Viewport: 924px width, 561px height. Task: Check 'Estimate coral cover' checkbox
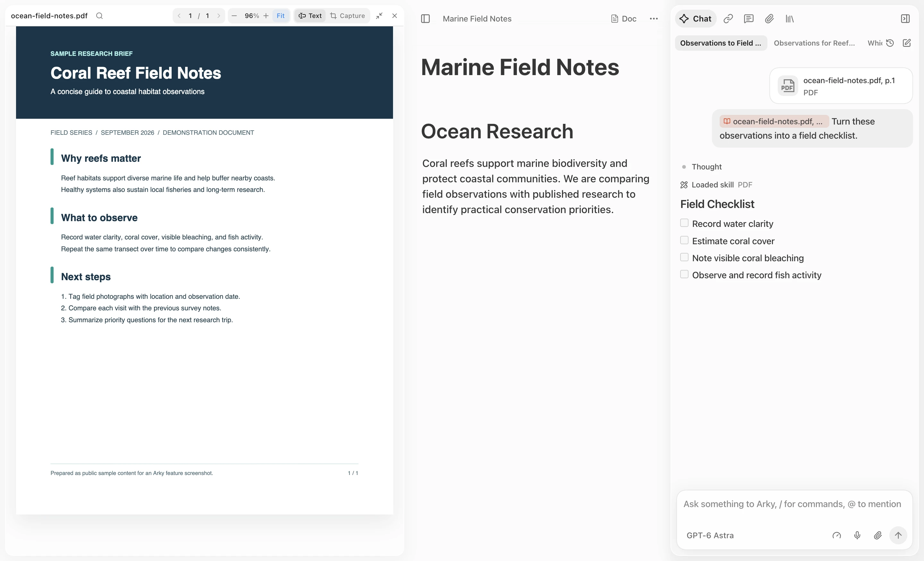point(684,240)
